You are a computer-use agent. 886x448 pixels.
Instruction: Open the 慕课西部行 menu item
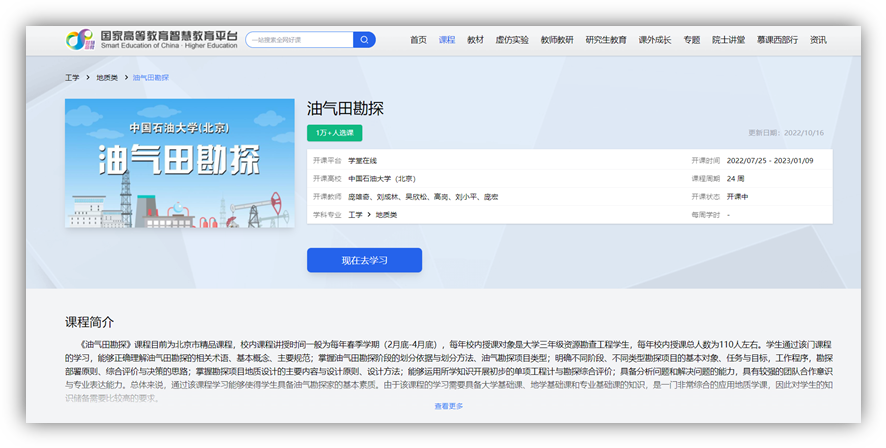pos(778,40)
